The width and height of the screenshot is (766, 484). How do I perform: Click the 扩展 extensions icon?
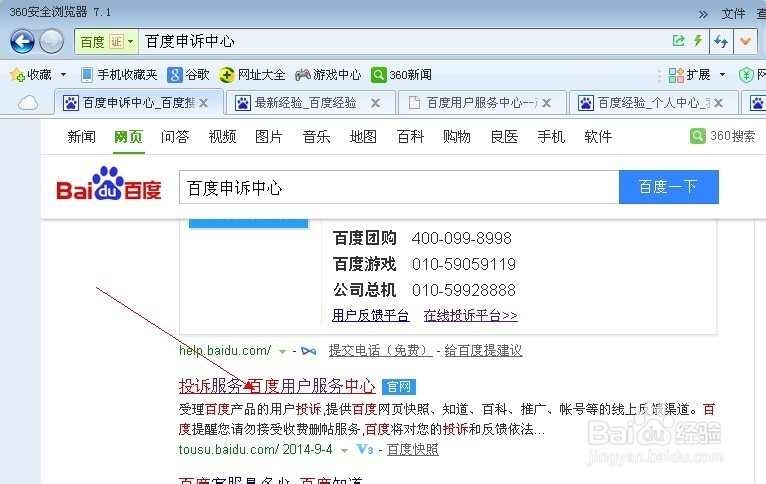click(x=677, y=75)
